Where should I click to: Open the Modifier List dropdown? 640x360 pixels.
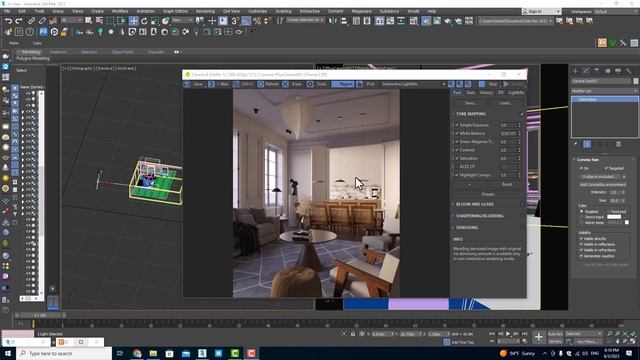(604, 91)
